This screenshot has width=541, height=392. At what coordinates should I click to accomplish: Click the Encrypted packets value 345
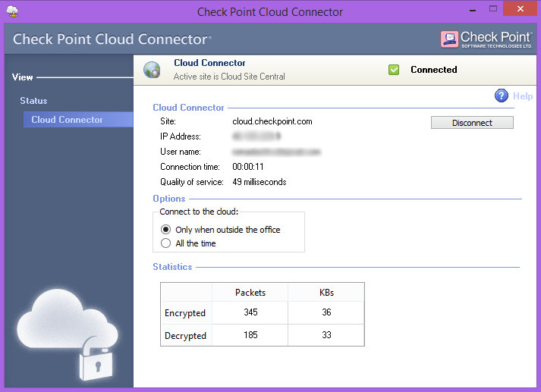point(250,312)
